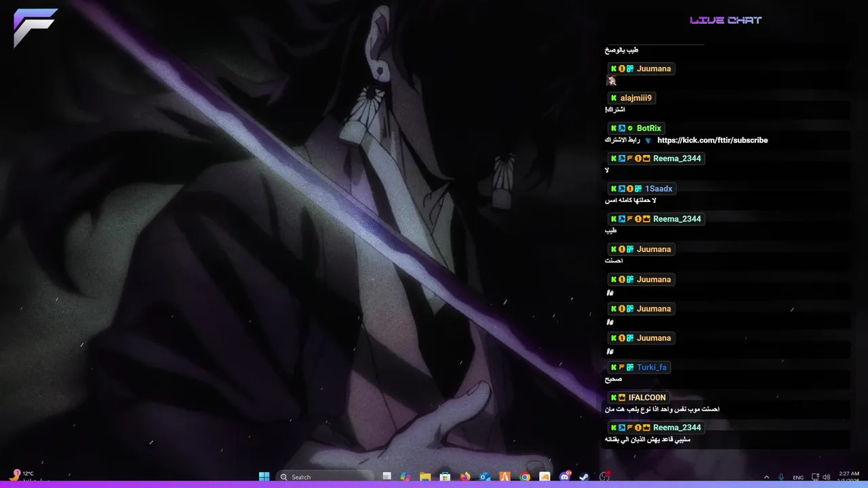Open the Microsoft Store taskbar icon
Screen dimensions: 868x488
coord(445,476)
